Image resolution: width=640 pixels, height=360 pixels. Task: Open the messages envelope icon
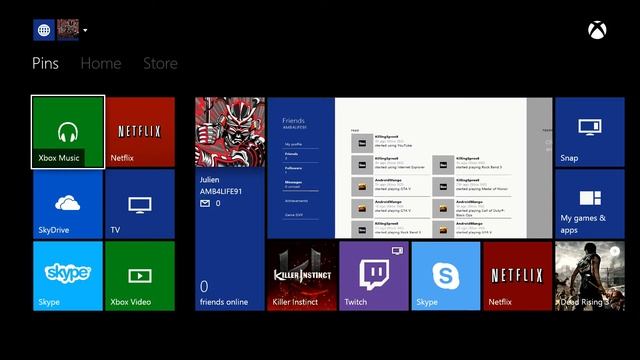(x=205, y=203)
